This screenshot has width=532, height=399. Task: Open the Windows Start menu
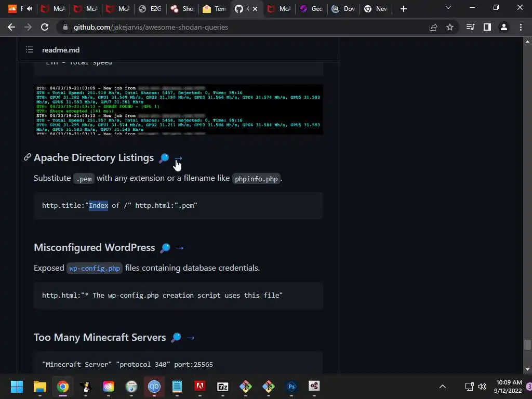coord(17,387)
